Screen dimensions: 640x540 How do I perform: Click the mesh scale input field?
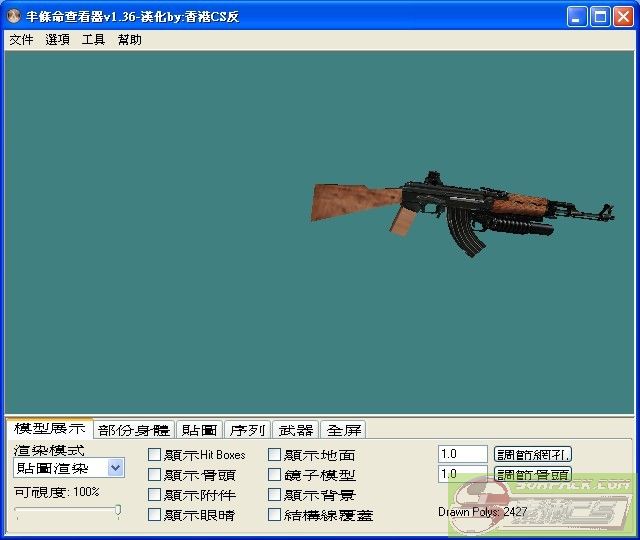[x=462, y=454]
